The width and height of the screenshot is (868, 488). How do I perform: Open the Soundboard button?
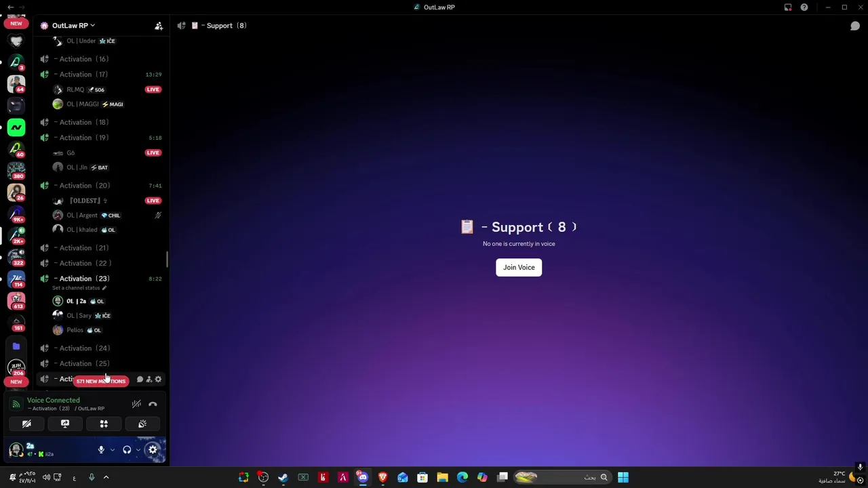click(x=142, y=424)
